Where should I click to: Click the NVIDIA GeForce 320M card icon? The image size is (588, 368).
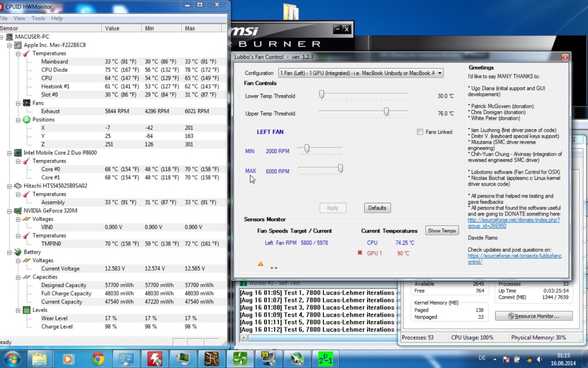pos(18,210)
